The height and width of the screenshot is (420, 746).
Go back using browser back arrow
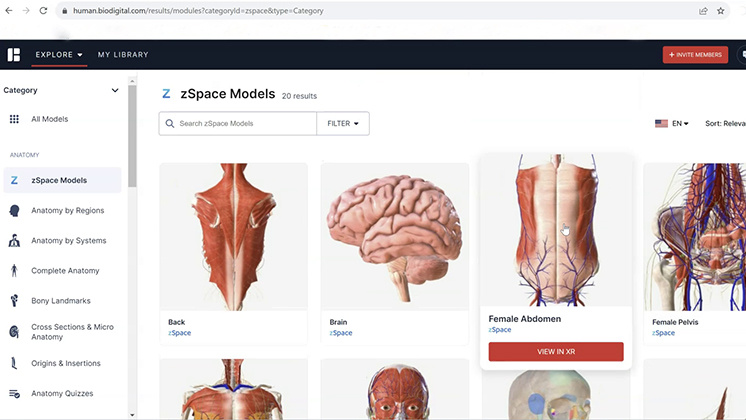(x=9, y=10)
